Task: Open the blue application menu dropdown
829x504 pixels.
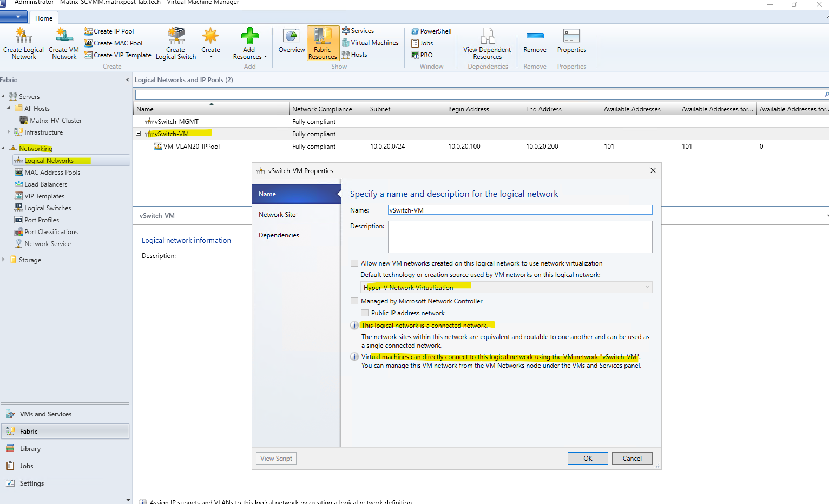Action: (14, 17)
